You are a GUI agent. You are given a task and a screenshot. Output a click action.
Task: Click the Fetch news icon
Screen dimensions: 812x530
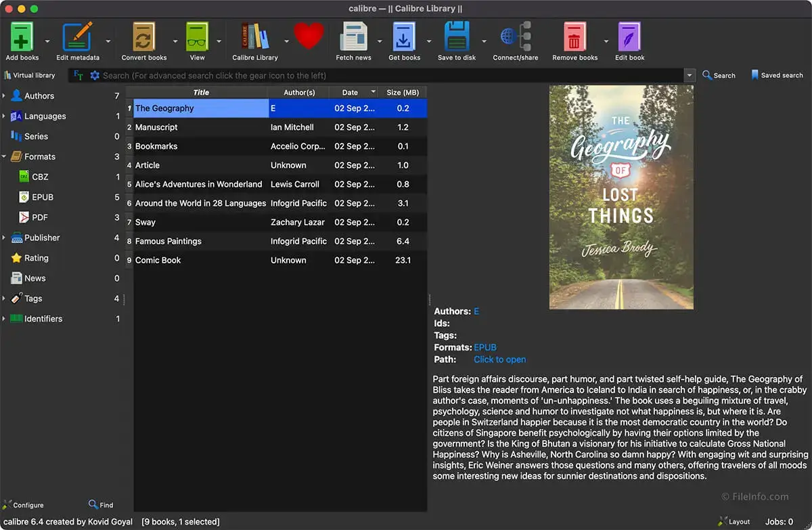353,37
